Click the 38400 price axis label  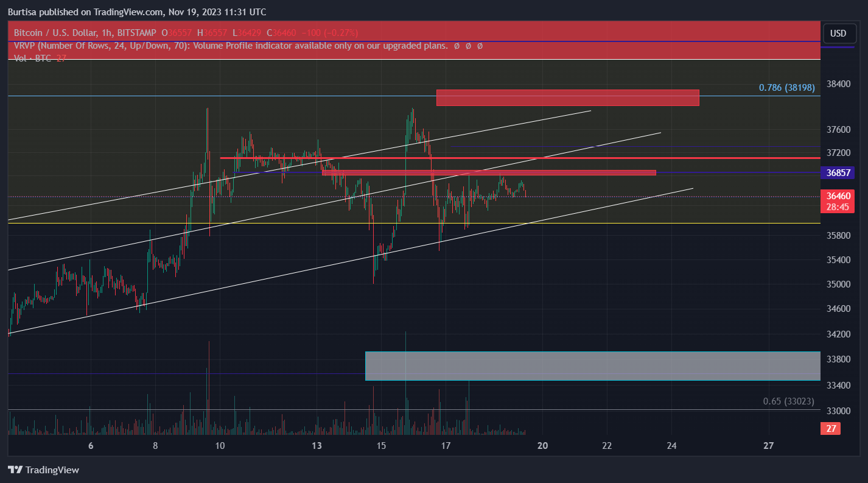(839, 83)
